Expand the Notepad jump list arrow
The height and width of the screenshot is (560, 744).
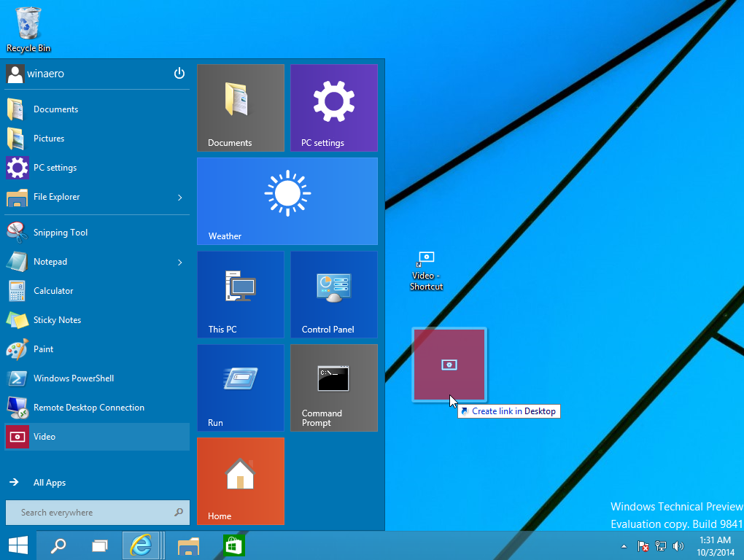point(180,262)
